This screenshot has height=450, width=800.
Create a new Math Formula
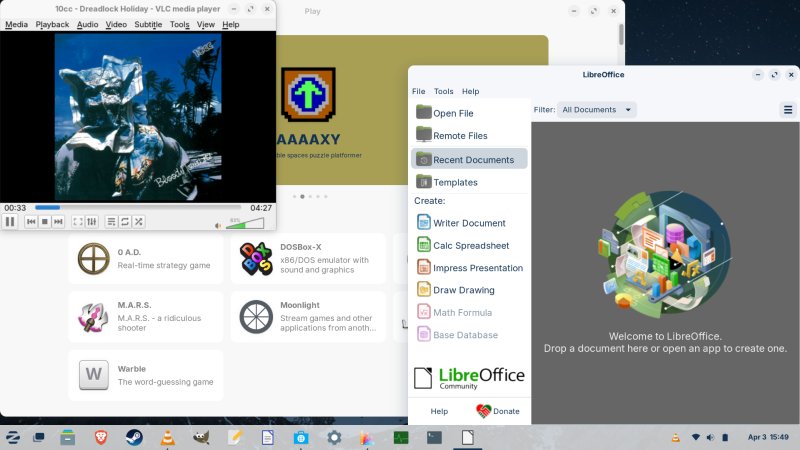469,312
